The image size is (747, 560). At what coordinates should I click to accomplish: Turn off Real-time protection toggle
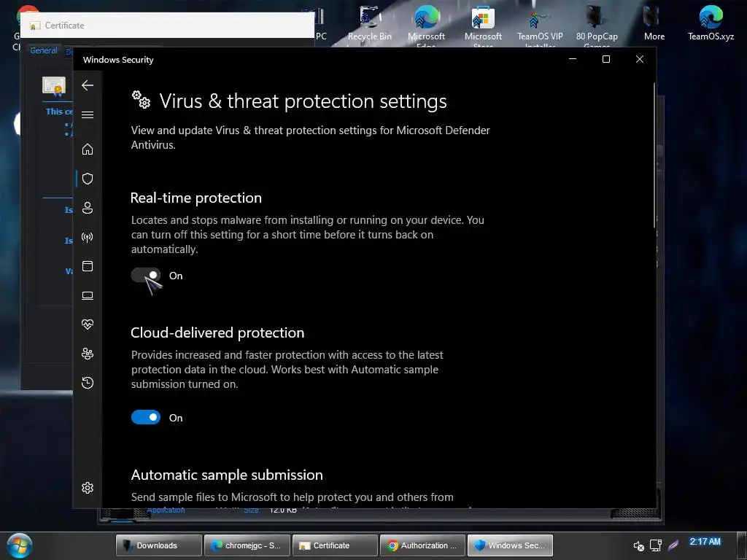[x=146, y=275]
